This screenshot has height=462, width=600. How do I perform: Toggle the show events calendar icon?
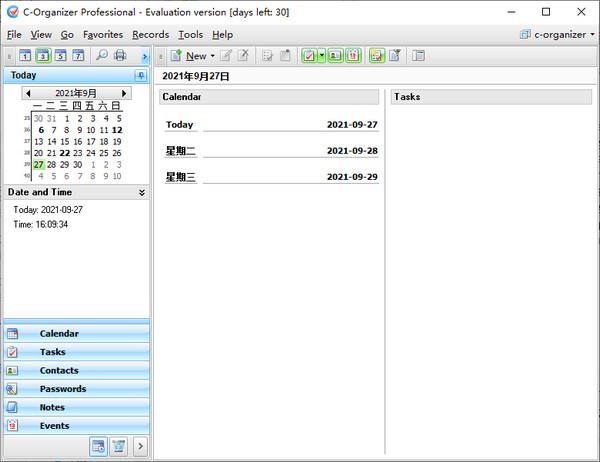pyautogui.click(x=353, y=56)
